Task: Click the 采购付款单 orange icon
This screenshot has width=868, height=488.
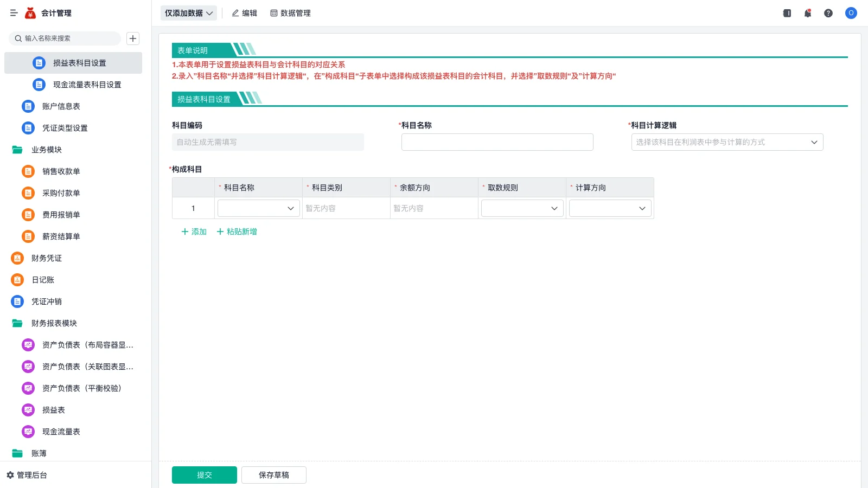Action: [28, 193]
